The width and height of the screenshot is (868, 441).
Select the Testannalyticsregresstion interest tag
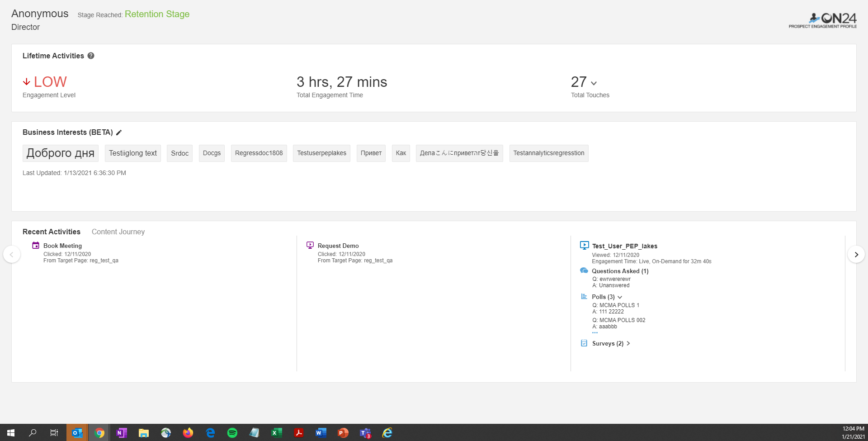click(x=549, y=153)
